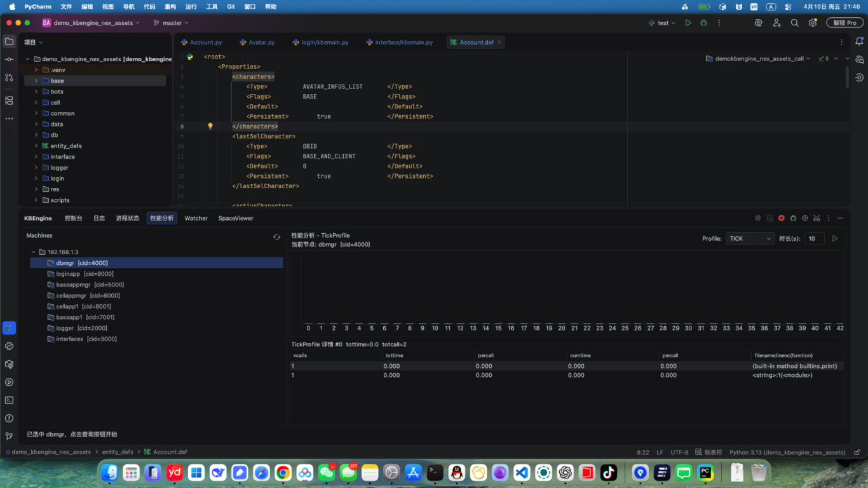The image size is (868, 488).
Task: Toggle the Terminal tool window in the left sidebar
Action: [9, 400]
